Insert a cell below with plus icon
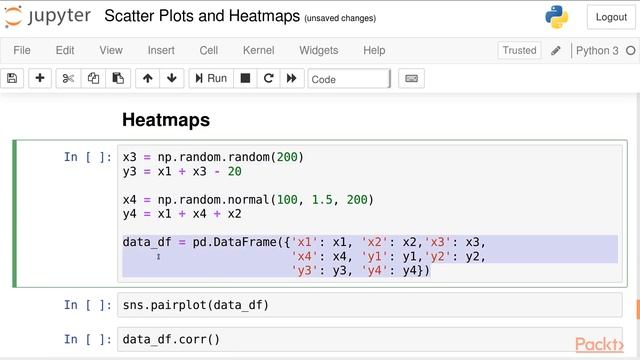640x360 pixels. (40, 78)
